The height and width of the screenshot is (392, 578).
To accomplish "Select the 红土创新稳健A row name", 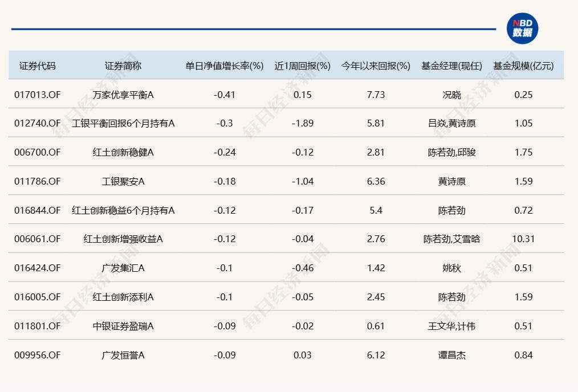I will 123,152.
